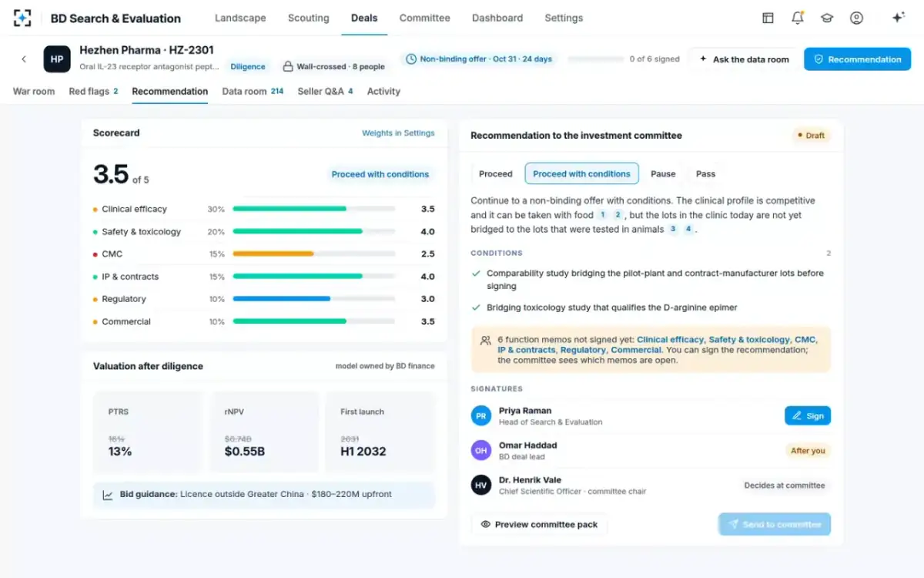Click the clock icon beside Non-binding offer

click(x=411, y=59)
